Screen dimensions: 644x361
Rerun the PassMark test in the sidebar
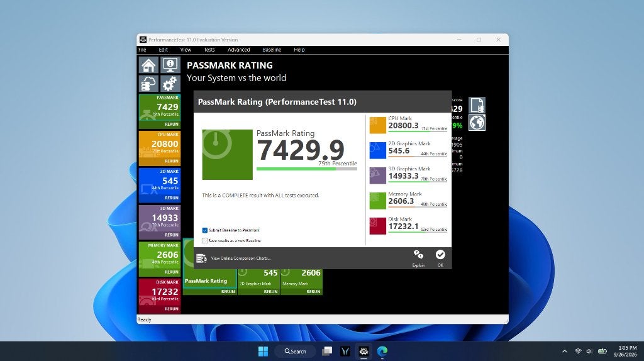pos(172,124)
